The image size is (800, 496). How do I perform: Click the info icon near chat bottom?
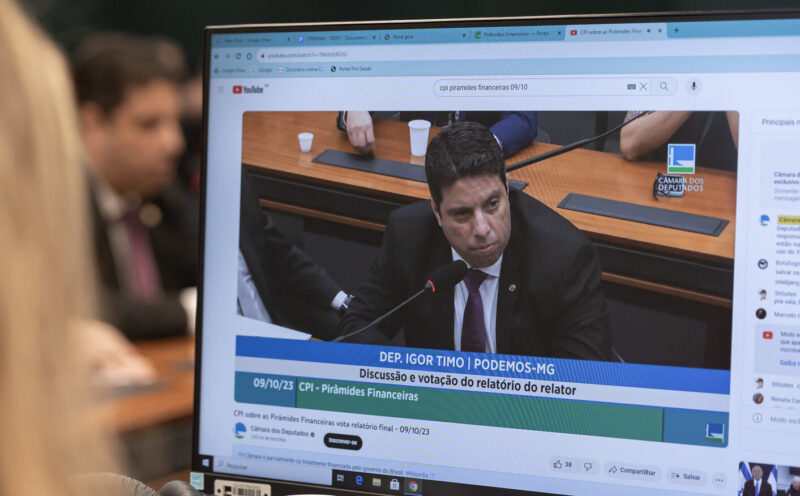758,418
